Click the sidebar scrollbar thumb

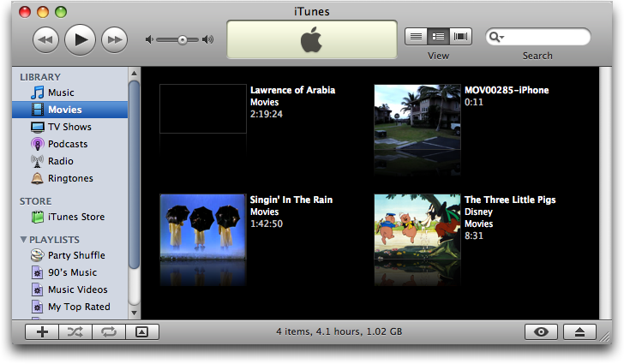tap(134, 174)
